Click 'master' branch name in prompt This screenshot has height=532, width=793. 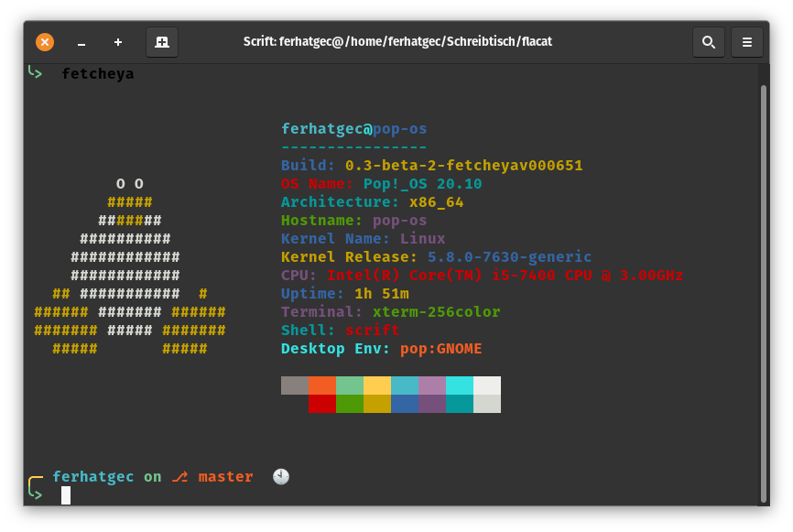(x=225, y=476)
